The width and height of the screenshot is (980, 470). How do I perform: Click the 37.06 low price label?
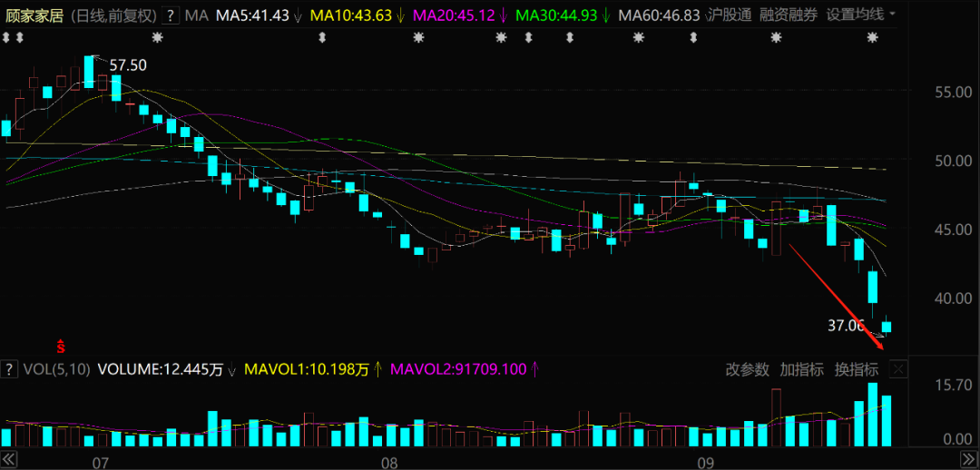pyautogui.click(x=847, y=325)
